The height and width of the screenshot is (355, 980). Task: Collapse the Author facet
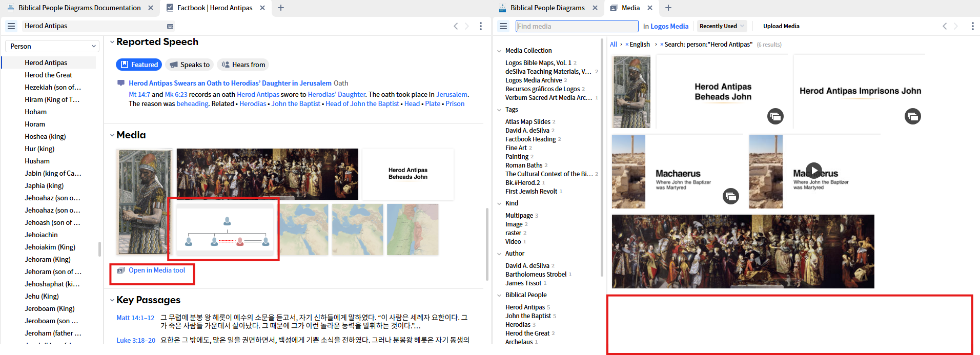(x=499, y=254)
